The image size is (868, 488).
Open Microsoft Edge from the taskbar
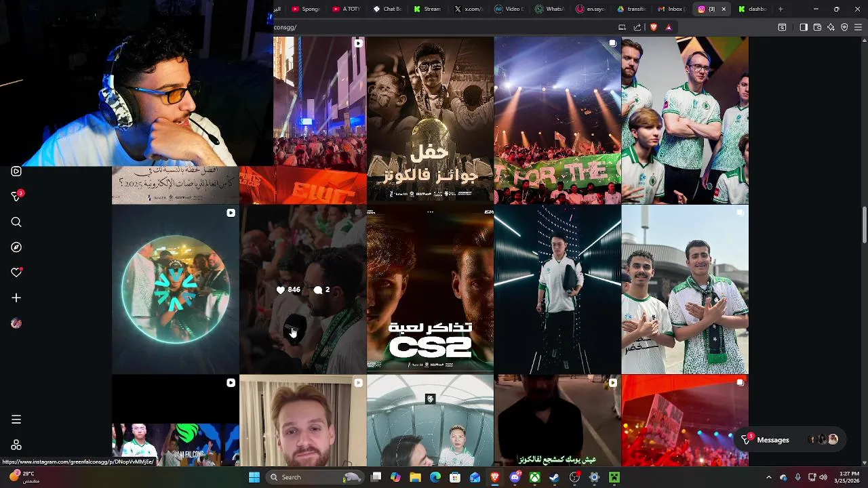point(435,477)
